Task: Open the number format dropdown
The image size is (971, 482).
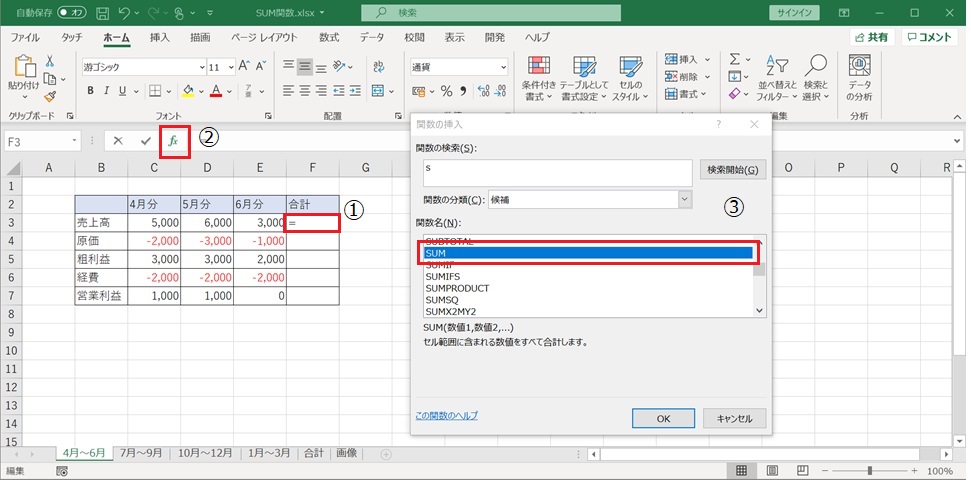Action: click(x=502, y=67)
